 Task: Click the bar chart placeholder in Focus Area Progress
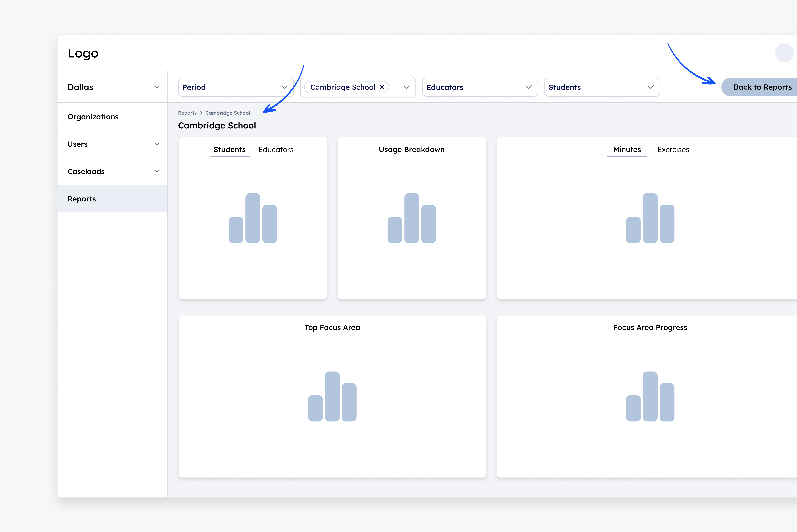click(650, 396)
